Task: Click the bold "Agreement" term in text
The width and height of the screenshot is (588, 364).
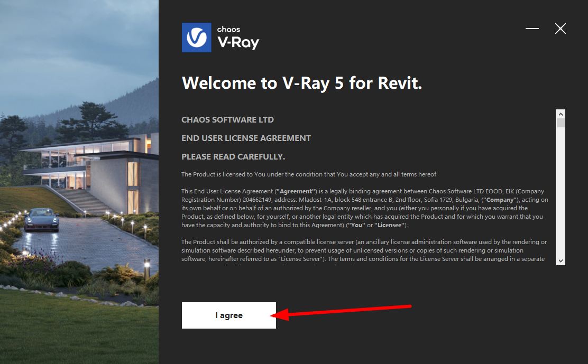Action: pos(296,191)
